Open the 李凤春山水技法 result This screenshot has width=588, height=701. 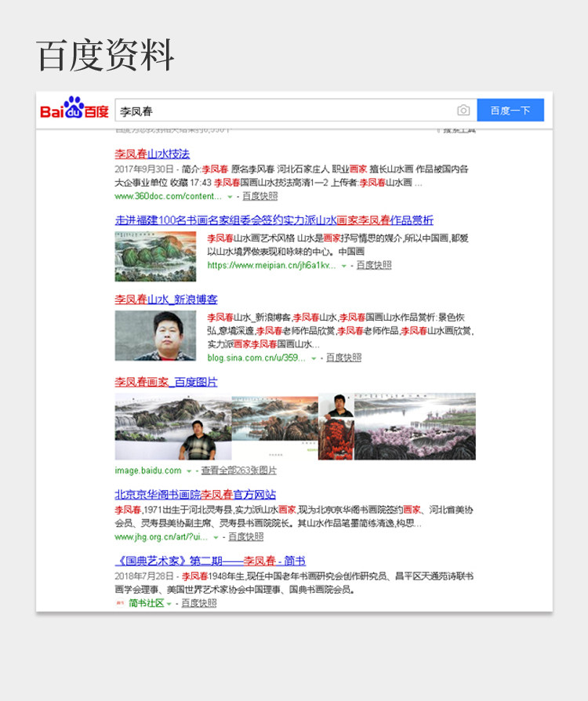coord(152,154)
